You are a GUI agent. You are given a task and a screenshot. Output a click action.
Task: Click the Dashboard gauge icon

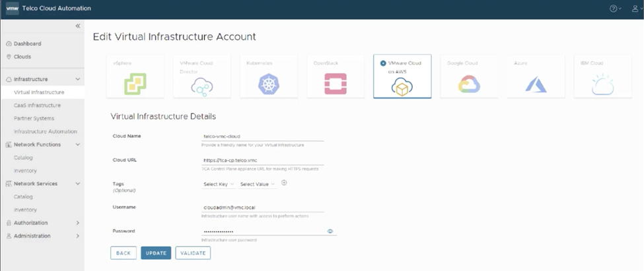point(9,44)
